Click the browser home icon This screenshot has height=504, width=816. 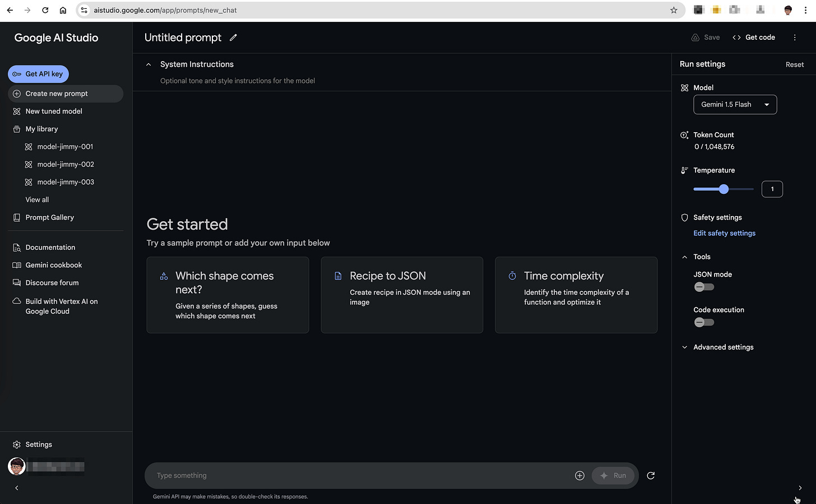63,10
